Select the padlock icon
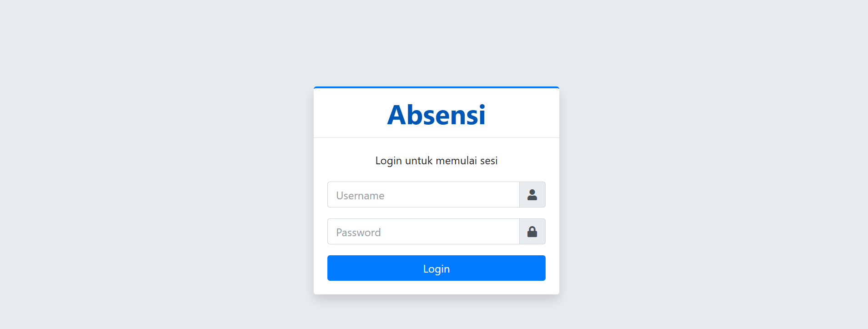868x329 pixels. click(532, 232)
